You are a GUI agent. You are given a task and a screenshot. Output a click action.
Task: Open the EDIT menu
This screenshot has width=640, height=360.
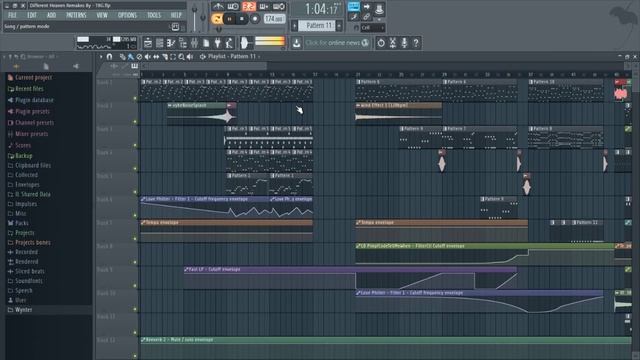pyautogui.click(x=32, y=15)
